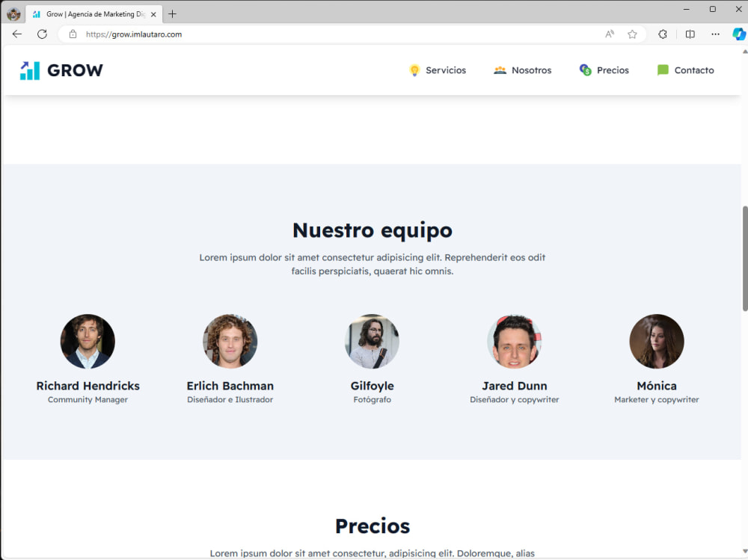Add the page to favorites with the star
748x560 pixels.
(632, 34)
